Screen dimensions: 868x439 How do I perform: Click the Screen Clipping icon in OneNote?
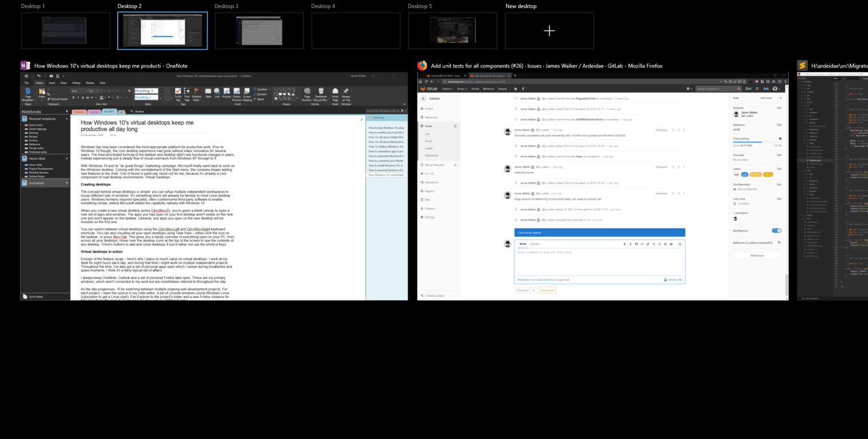(x=246, y=94)
